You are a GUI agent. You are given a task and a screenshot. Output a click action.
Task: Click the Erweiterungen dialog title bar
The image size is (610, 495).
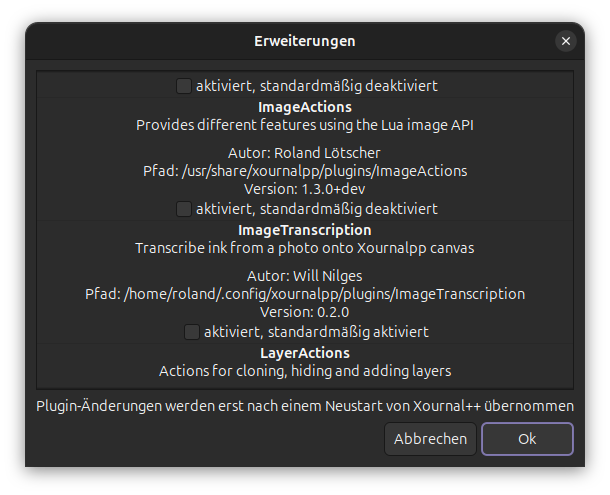[305, 41]
